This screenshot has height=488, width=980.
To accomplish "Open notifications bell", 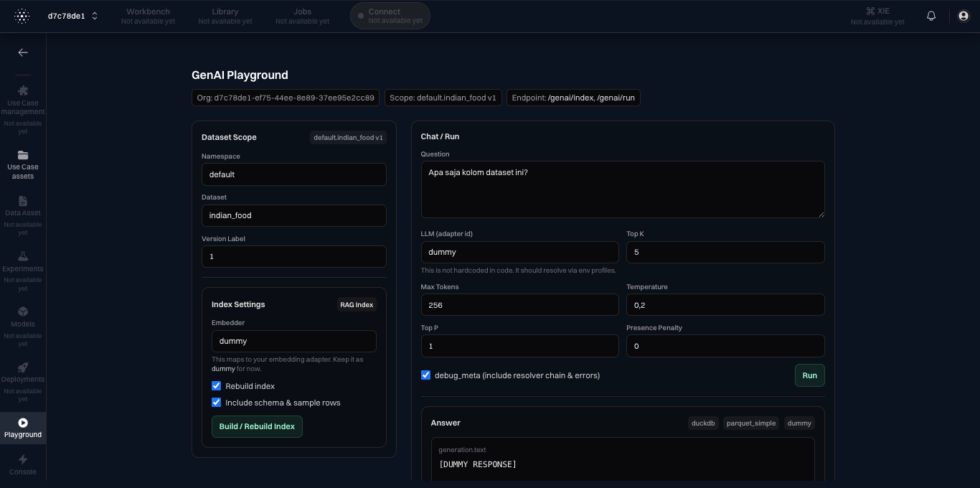I will pos(931,16).
